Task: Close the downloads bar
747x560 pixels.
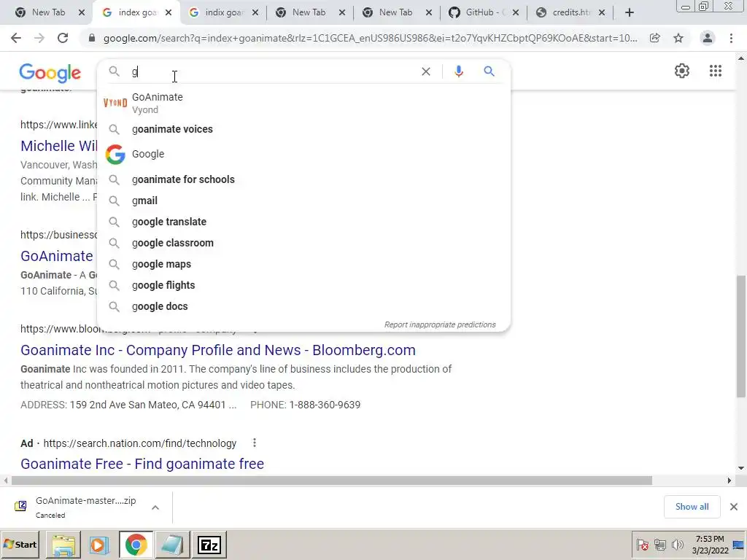Action: pyautogui.click(x=734, y=507)
